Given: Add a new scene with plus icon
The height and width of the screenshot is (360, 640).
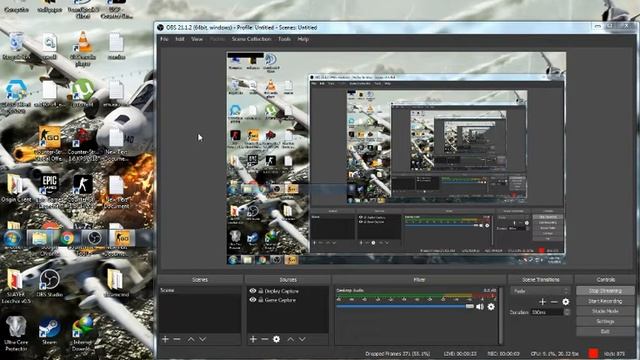Looking at the screenshot, I should pyautogui.click(x=165, y=339).
